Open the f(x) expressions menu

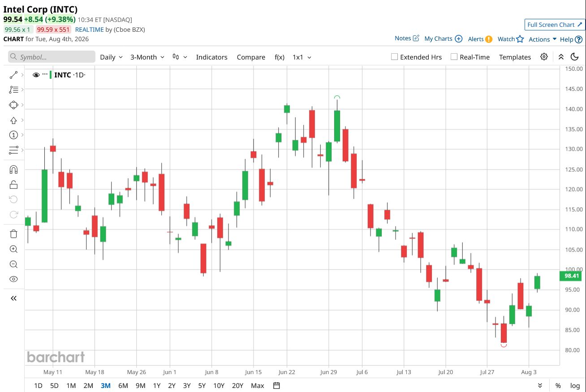[x=280, y=57]
